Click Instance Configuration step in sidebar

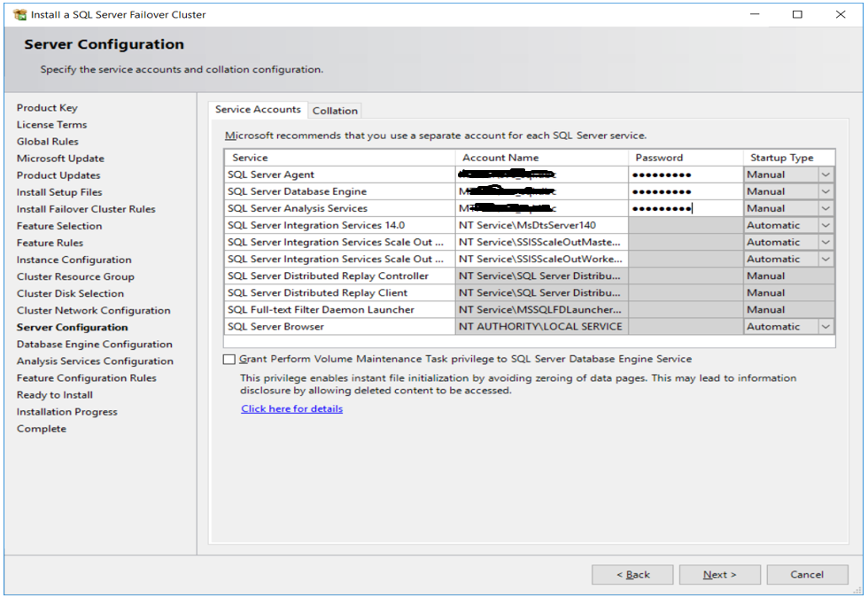tap(74, 260)
